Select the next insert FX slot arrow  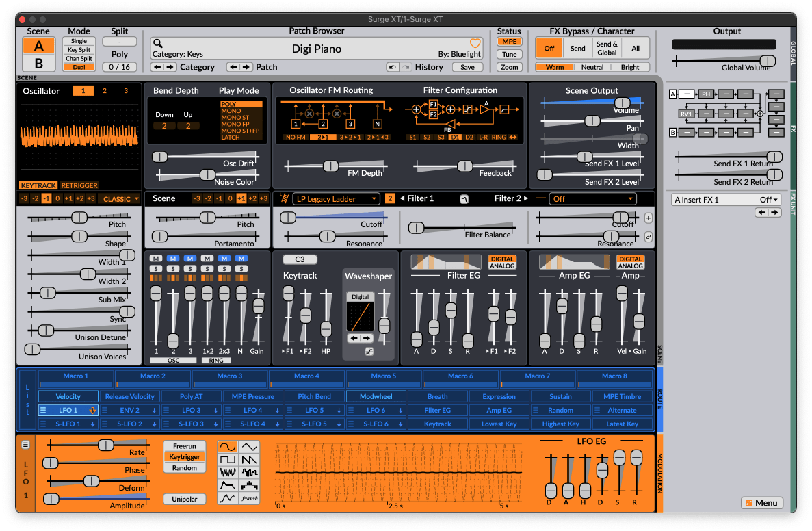click(774, 212)
